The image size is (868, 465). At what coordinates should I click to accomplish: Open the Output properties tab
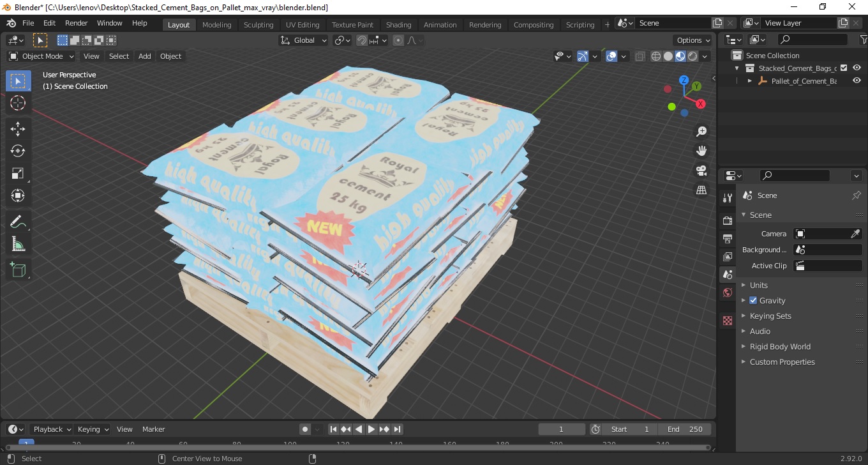click(x=728, y=238)
